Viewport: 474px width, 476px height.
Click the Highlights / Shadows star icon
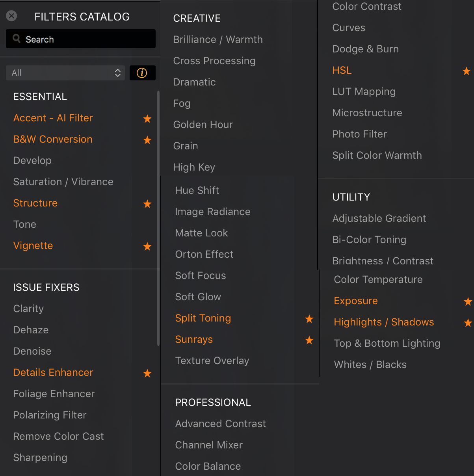point(468,323)
